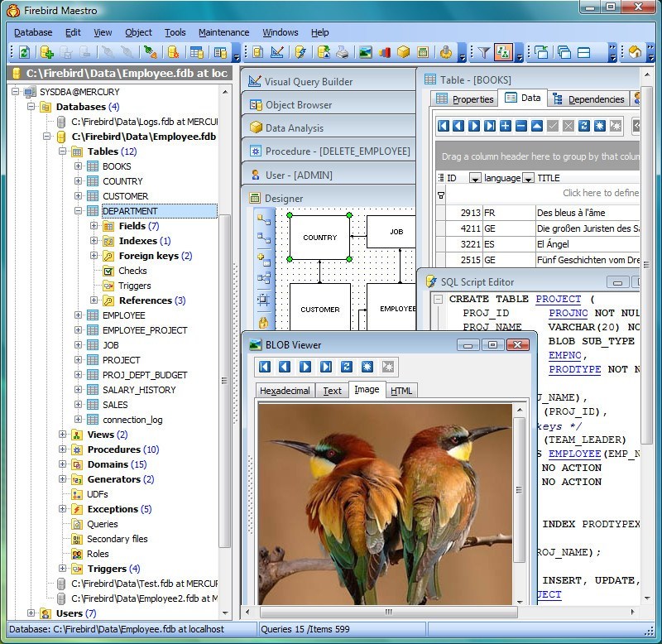This screenshot has height=644, width=662.
Task: Switch to the Hexadecimal tab in the BLOB Viewer
Action: [285, 391]
